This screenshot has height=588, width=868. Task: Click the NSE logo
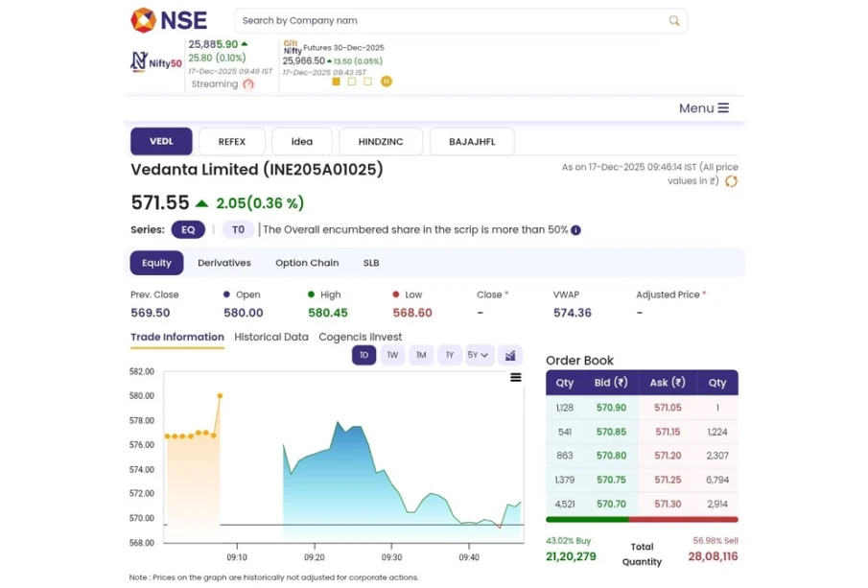tap(169, 20)
